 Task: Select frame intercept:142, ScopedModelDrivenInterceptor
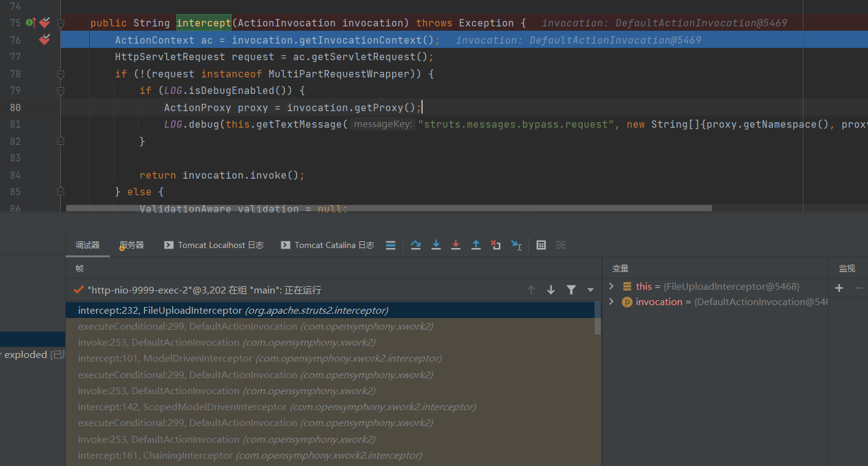(x=330, y=406)
